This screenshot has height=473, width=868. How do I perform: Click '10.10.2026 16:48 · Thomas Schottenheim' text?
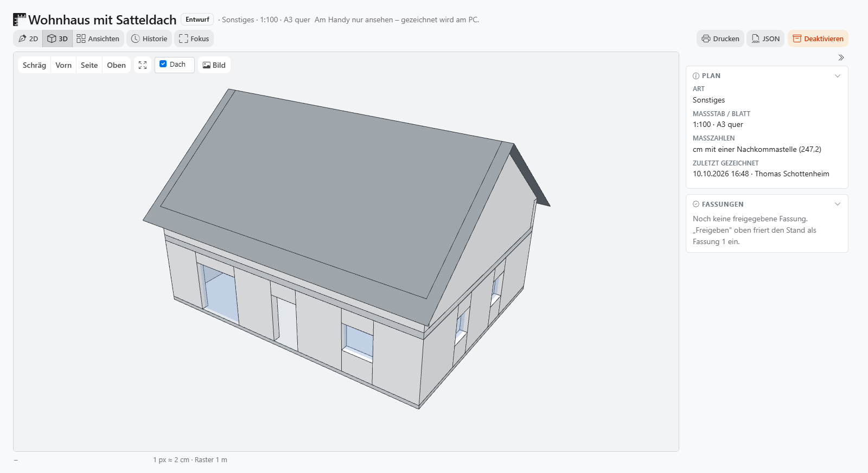pyautogui.click(x=761, y=174)
